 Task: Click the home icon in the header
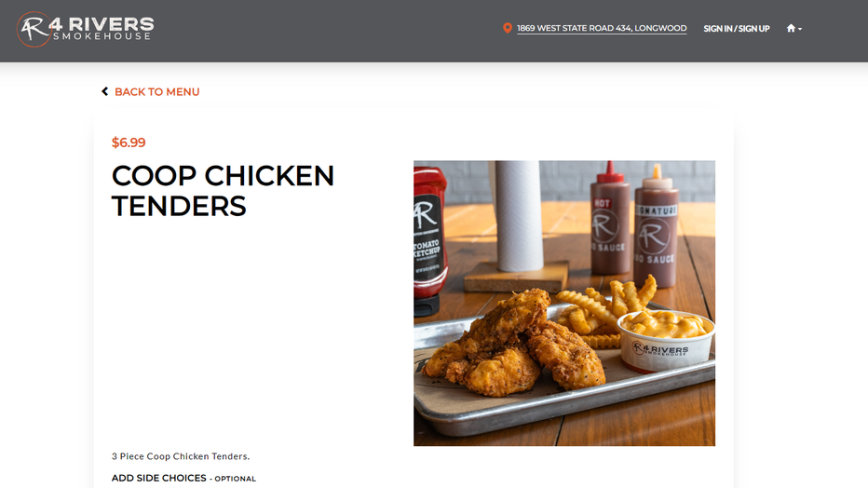point(791,28)
